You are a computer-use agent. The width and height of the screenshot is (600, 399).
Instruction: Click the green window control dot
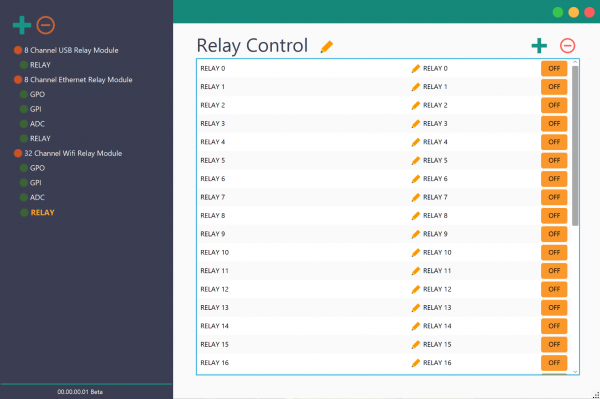558,12
